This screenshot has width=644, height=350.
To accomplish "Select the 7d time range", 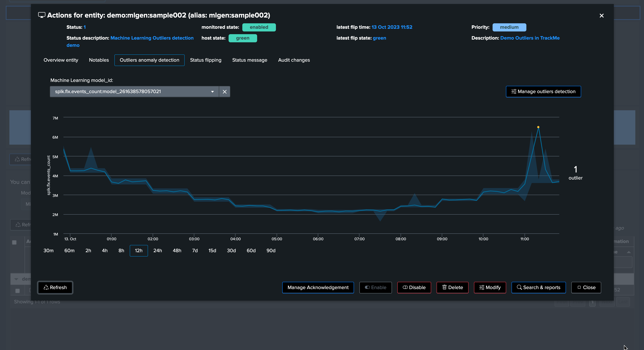I will click(195, 250).
